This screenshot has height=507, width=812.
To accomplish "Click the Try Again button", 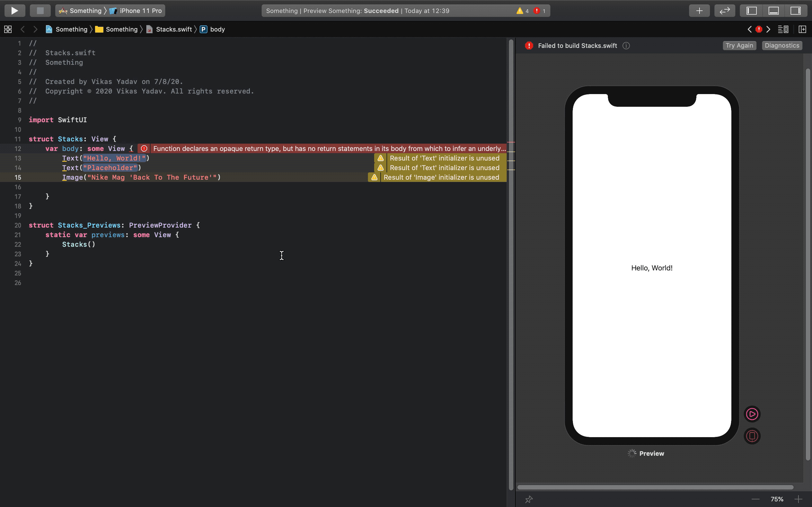I will pos(739,45).
